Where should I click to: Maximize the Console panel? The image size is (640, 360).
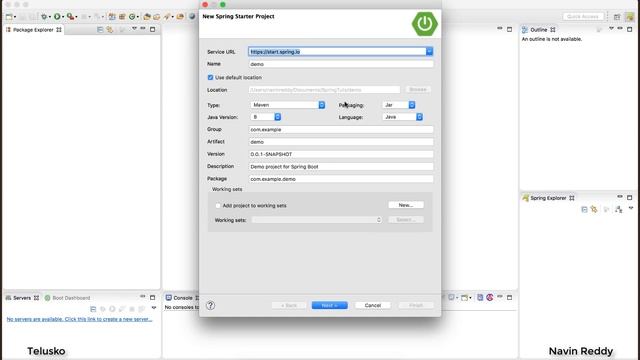509,298
